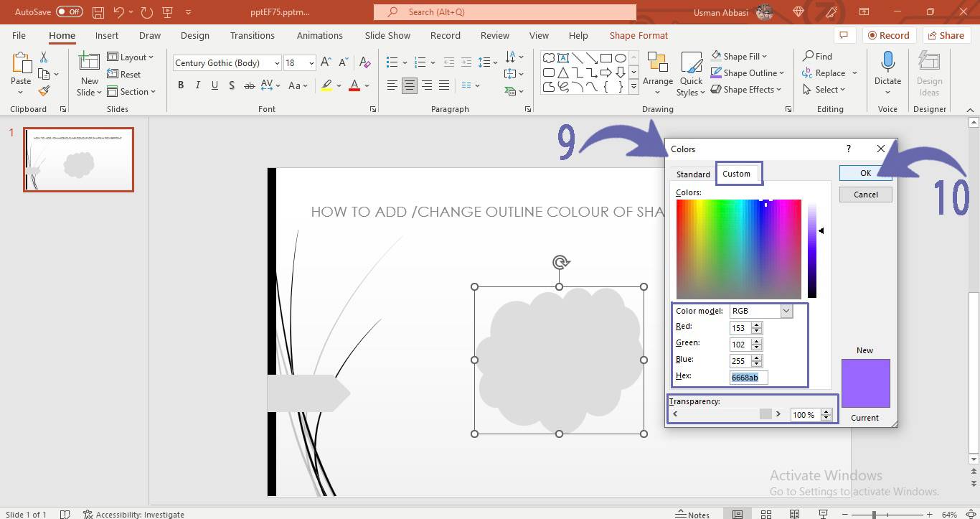The image size is (980, 519).
Task: Click the Red value up stepper
Action: (x=757, y=324)
